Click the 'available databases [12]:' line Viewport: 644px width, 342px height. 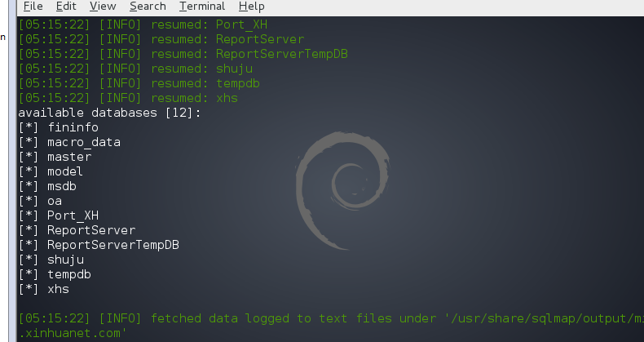tap(109, 113)
